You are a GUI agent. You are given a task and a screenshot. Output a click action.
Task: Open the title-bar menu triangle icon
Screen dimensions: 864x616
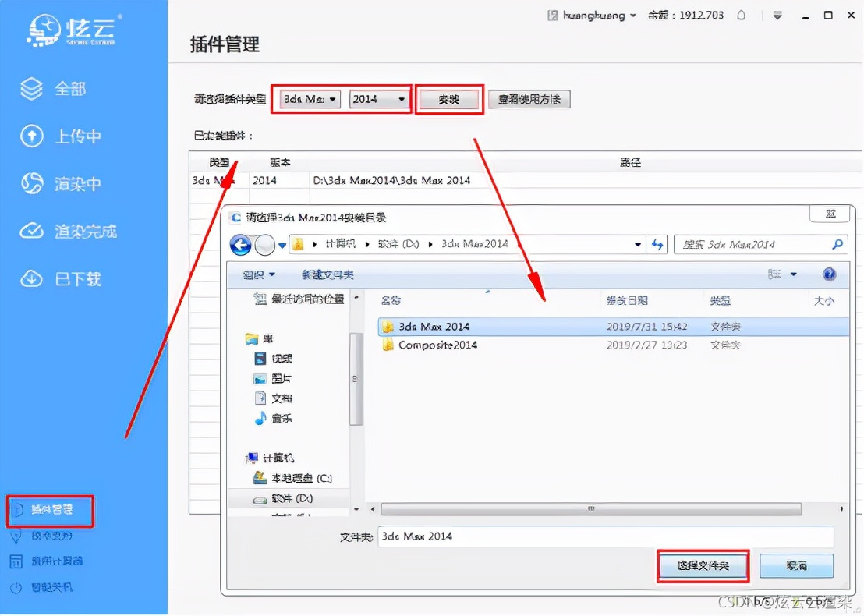(777, 16)
